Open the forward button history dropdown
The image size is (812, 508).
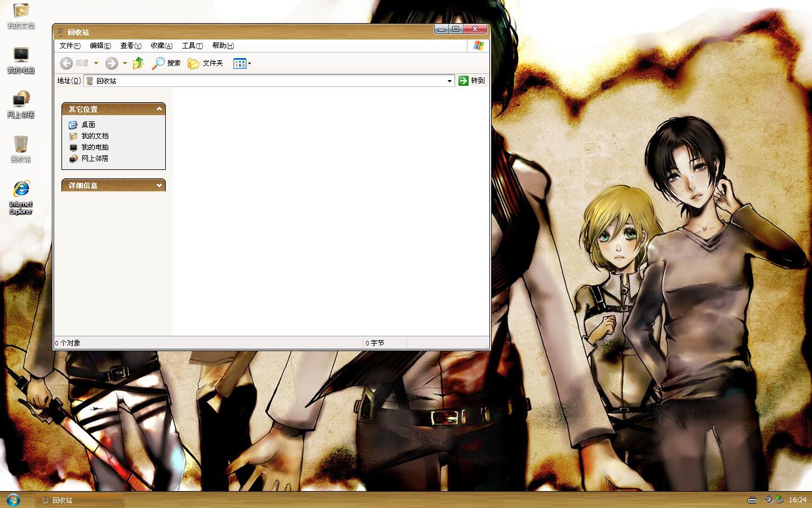[x=125, y=63]
